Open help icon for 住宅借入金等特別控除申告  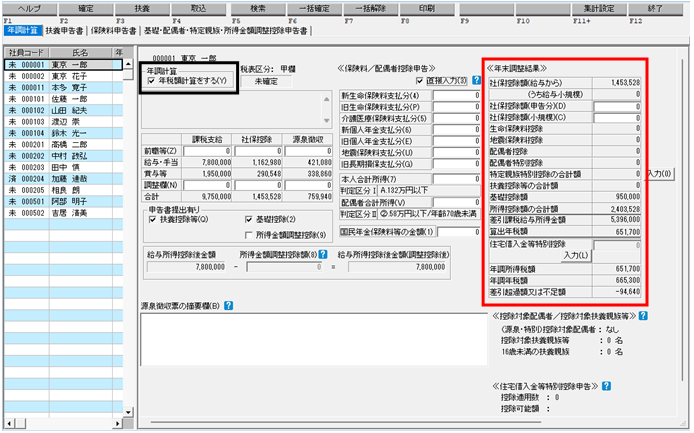click(606, 386)
